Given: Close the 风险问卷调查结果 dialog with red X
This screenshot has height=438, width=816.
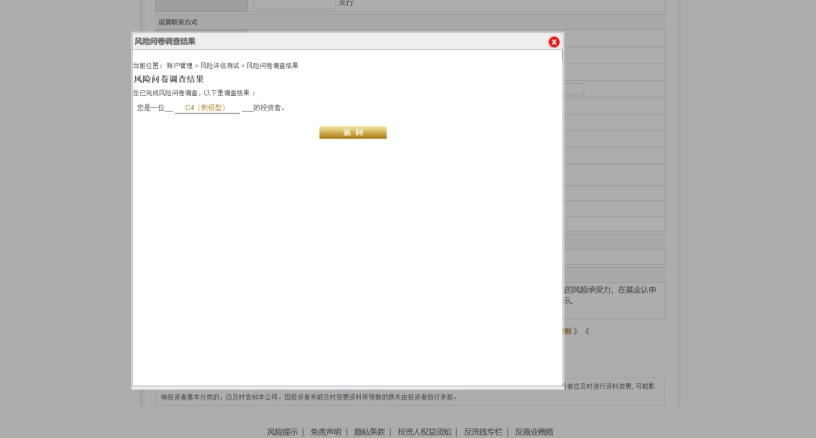Looking at the screenshot, I should tap(554, 42).
